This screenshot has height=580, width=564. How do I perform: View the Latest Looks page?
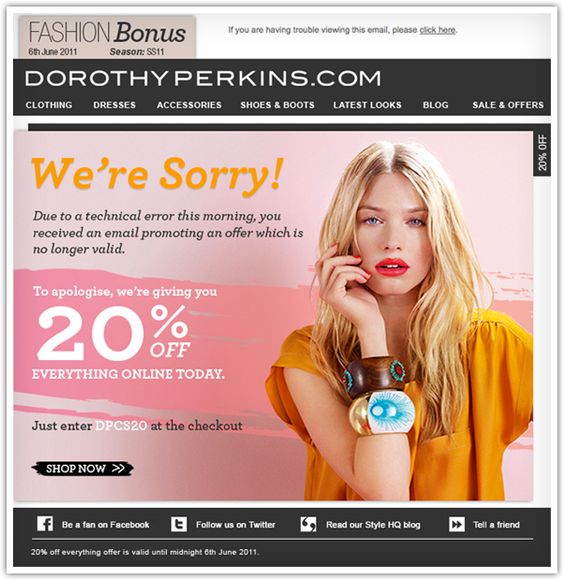tap(367, 105)
